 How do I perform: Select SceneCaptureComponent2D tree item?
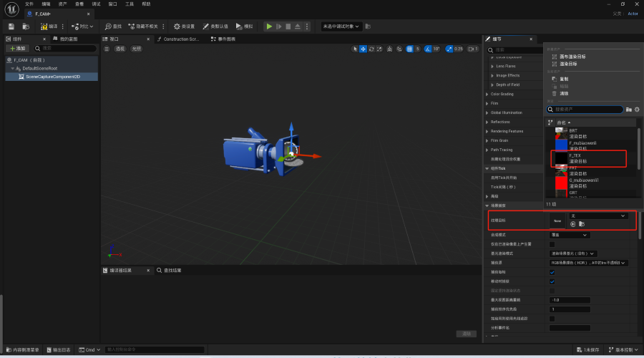(x=52, y=77)
